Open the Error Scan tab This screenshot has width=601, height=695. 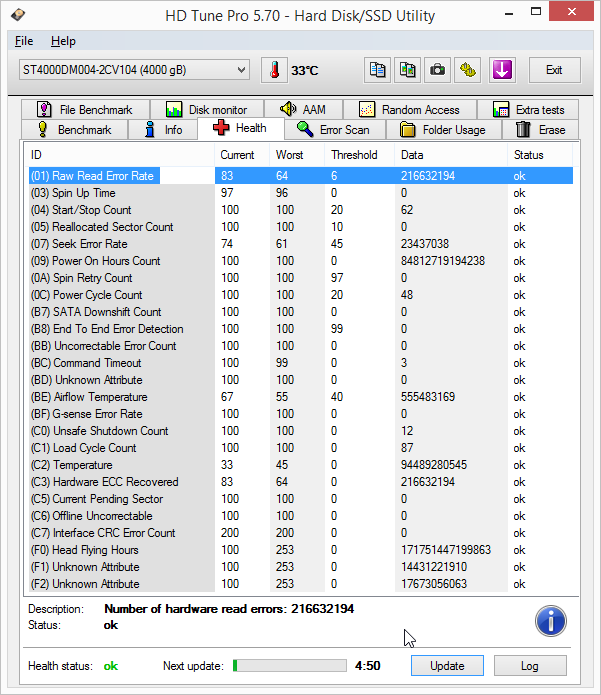click(x=335, y=130)
